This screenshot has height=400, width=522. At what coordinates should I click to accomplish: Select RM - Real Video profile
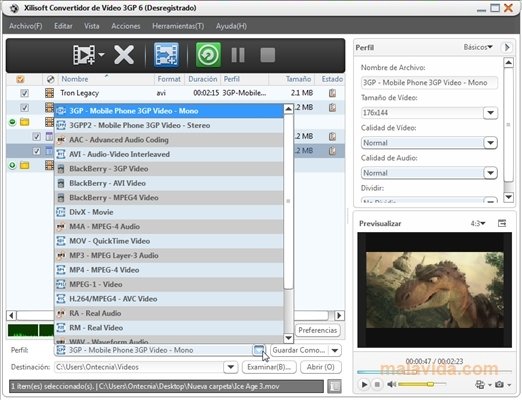coord(169,328)
